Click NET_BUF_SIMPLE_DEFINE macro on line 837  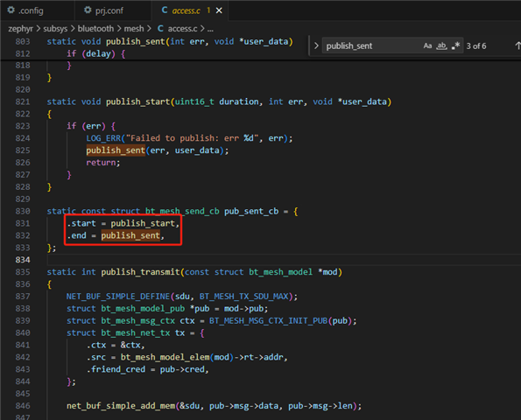click(x=118, y=297)
